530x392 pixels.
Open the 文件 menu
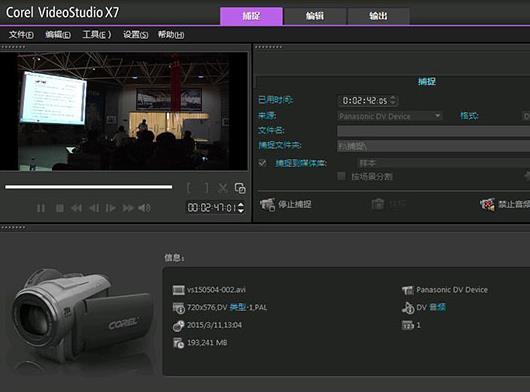point(21,34)
